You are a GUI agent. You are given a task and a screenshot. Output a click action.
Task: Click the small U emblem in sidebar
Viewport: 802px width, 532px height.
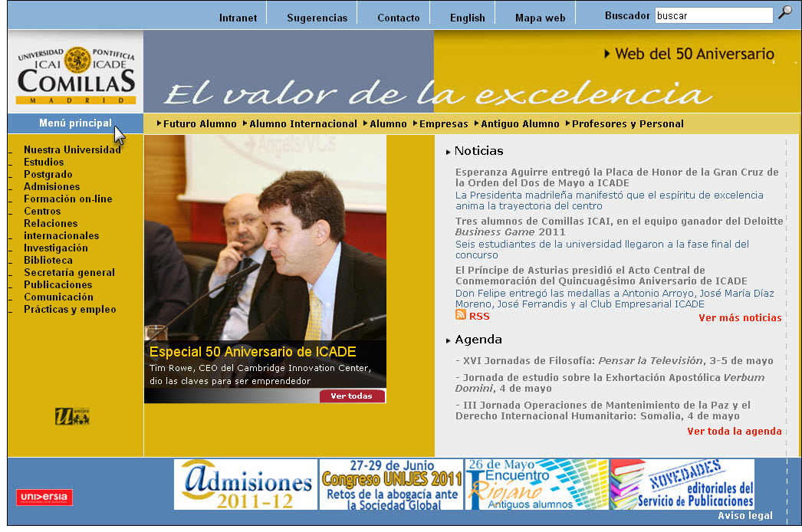[x=72, y=416]
